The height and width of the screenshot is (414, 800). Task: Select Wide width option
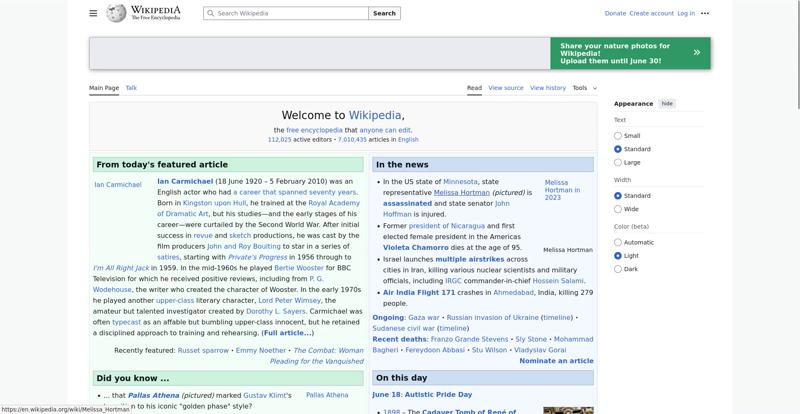pyautogui.click(x=617, y=209)
